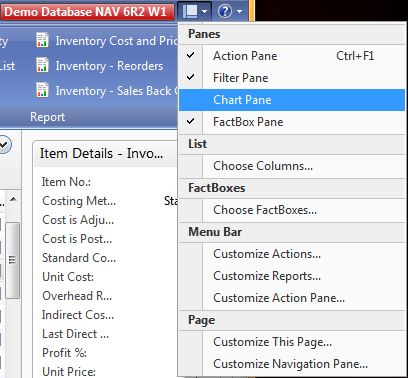
Task: Select Customize Action Pane... menu item
Action: 292,298
